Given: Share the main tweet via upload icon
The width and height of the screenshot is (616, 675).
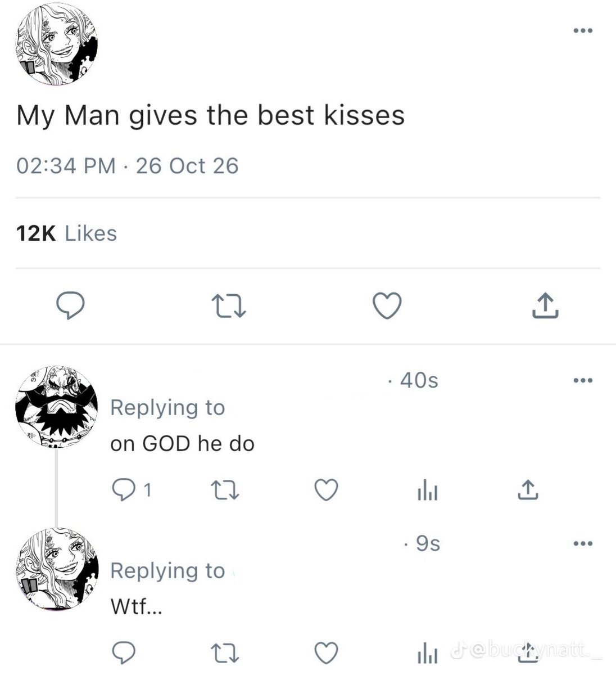Looking at the screenshot, I should 545,305.
